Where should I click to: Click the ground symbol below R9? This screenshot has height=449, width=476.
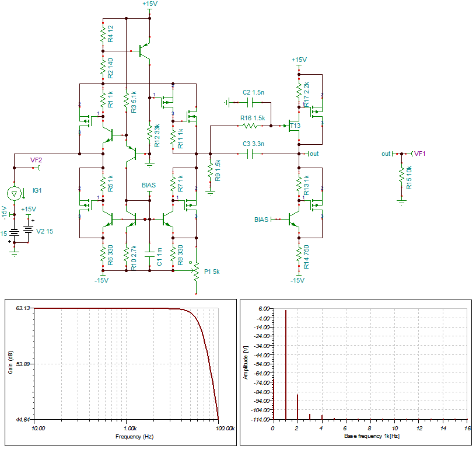click(211, 192)
